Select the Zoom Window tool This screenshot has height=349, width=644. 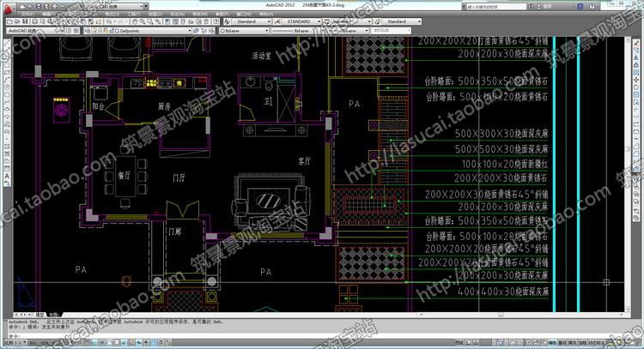(x=150, y=21)
